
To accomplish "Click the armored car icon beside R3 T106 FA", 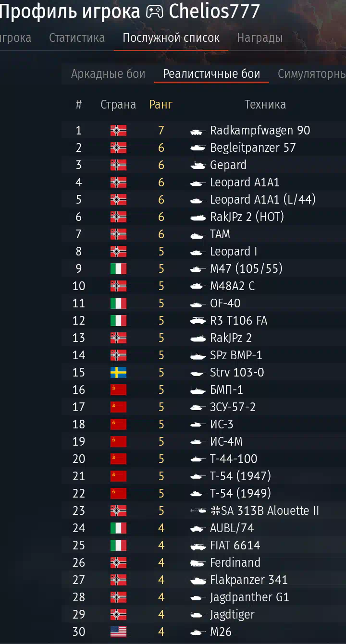I will click(x=198, y=321).
